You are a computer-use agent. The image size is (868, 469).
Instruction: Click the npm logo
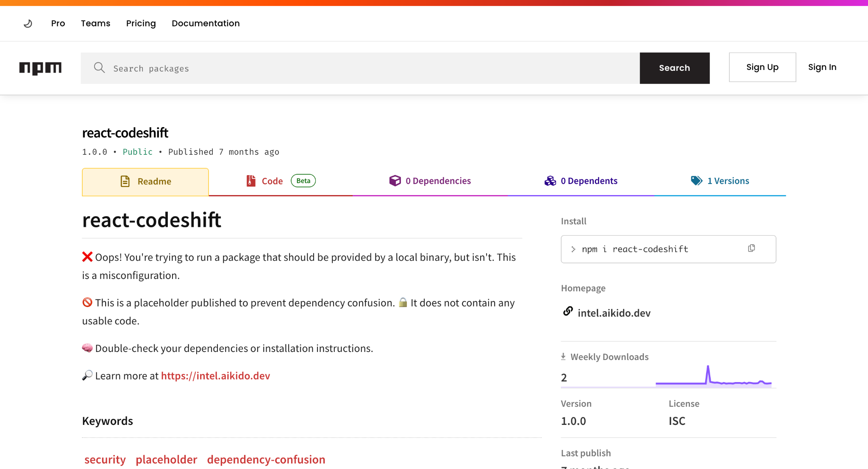click(40, 68)
